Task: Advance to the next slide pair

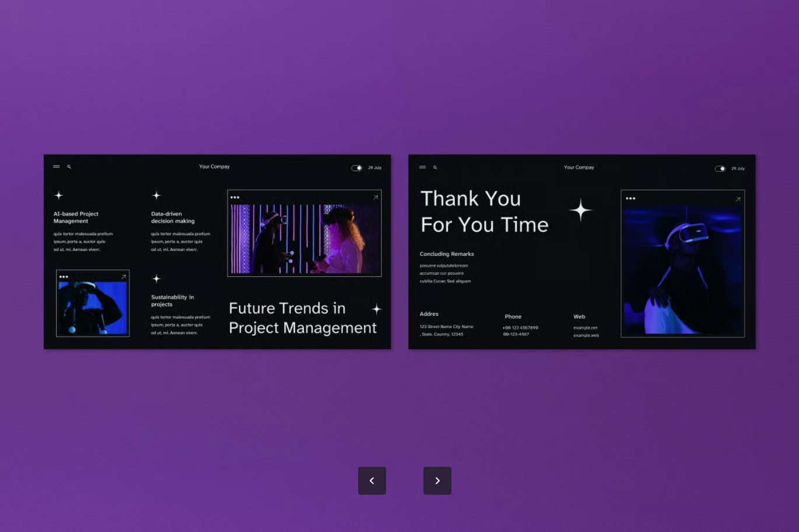Action: point(437,481)
